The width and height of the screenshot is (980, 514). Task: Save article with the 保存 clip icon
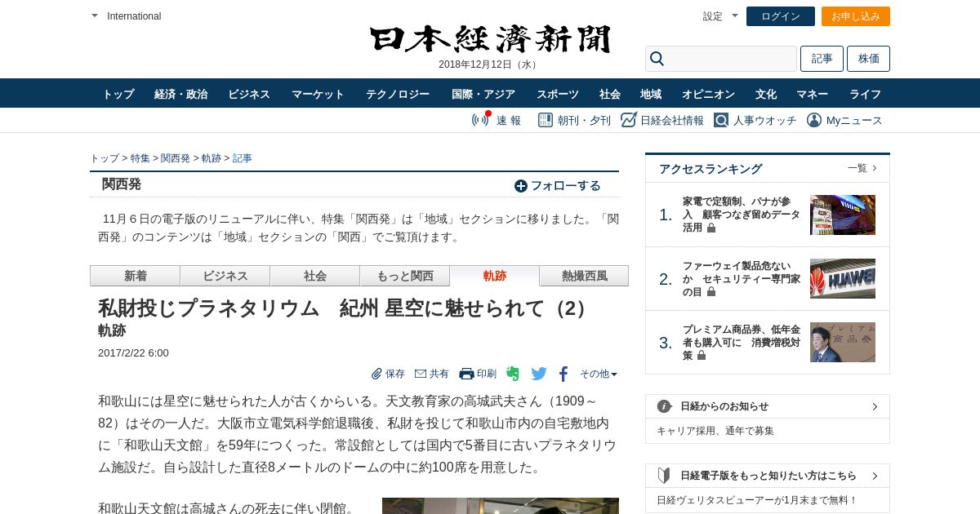click(x=376, y=374)
